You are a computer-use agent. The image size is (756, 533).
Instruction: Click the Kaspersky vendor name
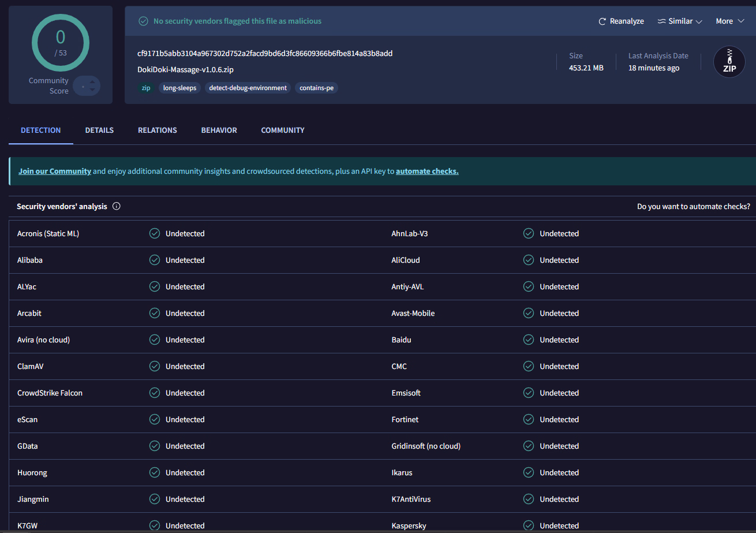coord(409,526)
